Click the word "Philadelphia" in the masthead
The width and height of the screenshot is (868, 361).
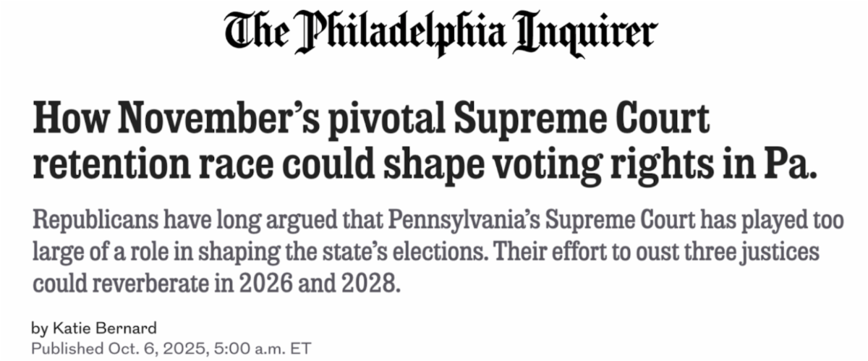[x=399, y=33]
